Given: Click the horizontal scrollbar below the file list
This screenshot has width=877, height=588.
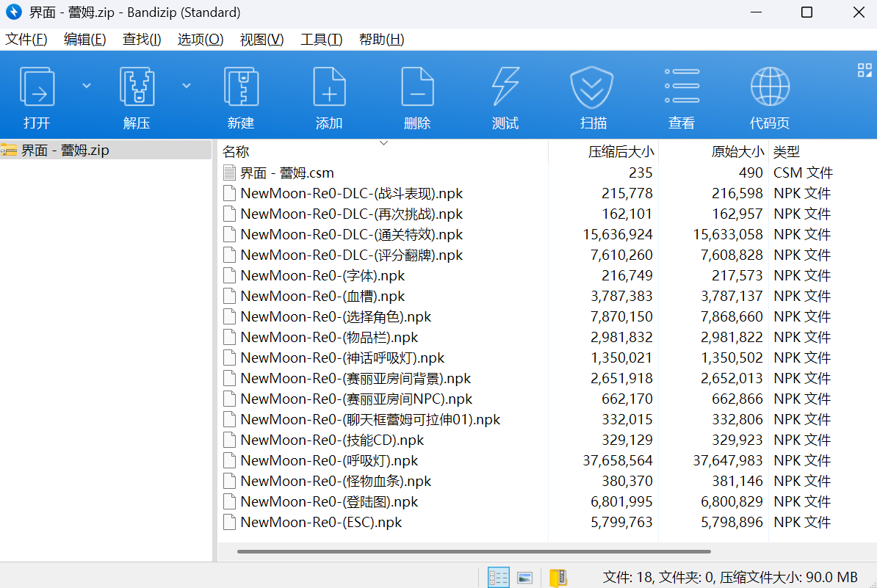Looking at the screenshot, I should pos(474,551).
